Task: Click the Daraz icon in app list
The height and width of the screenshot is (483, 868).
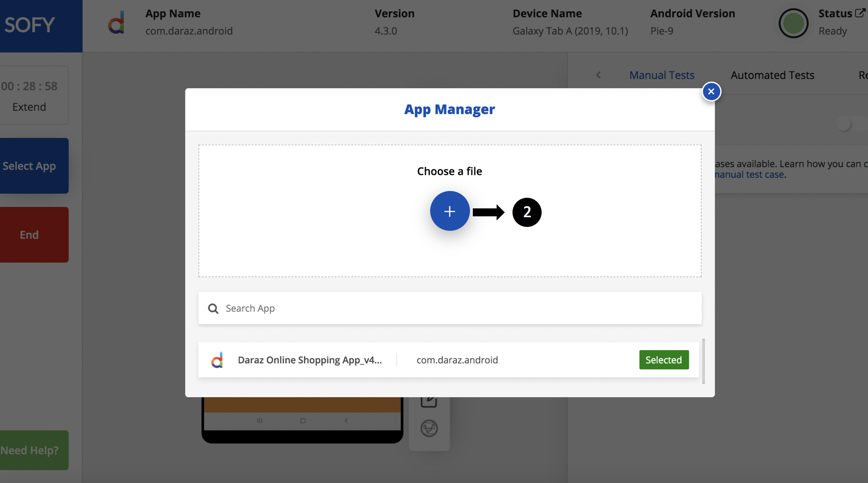Action: [217, 360]
